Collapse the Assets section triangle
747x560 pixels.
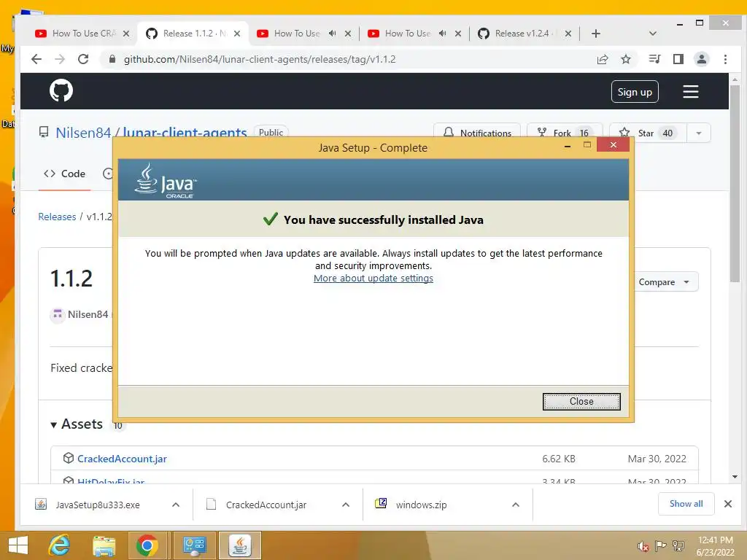click(x=54, y=425)
